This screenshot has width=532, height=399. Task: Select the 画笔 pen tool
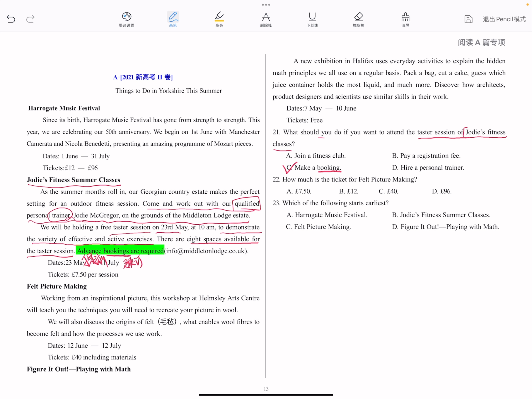[173, 20]
